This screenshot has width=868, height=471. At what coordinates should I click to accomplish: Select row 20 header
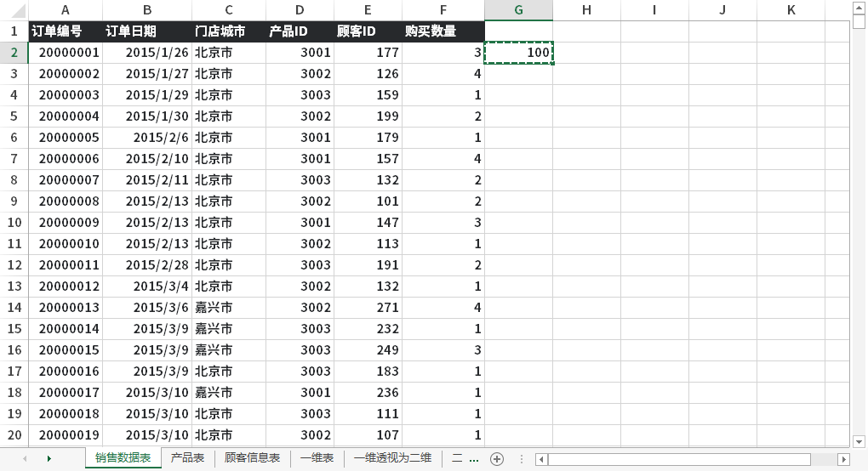[14, 435]
